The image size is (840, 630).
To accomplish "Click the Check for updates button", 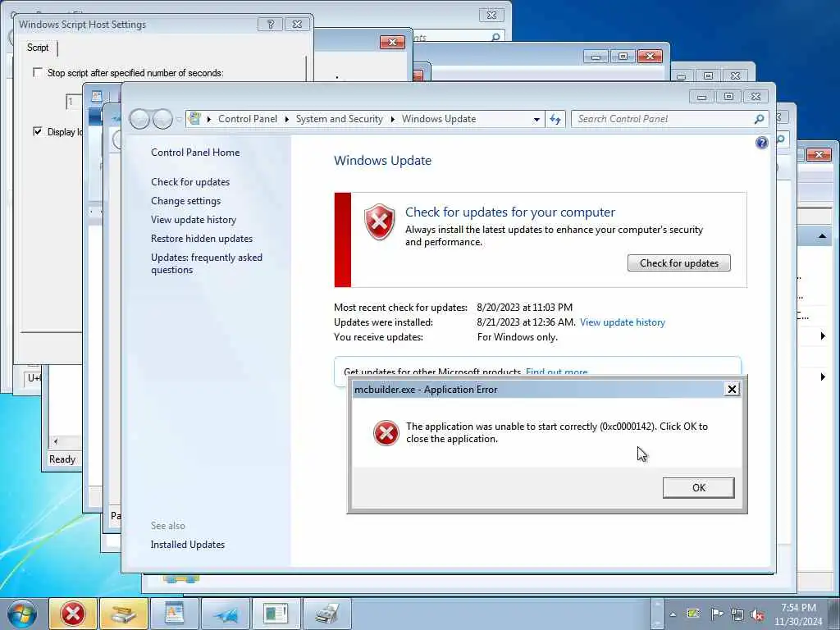I will (x=678, y=263).
